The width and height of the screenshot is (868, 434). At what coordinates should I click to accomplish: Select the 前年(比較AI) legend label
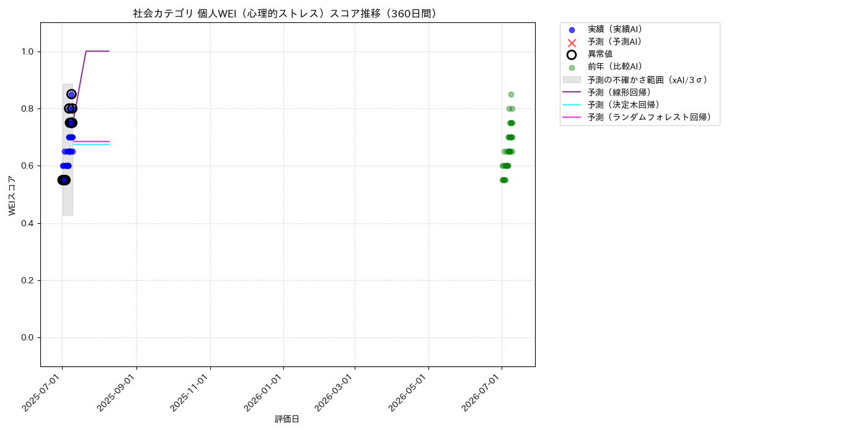617,67
